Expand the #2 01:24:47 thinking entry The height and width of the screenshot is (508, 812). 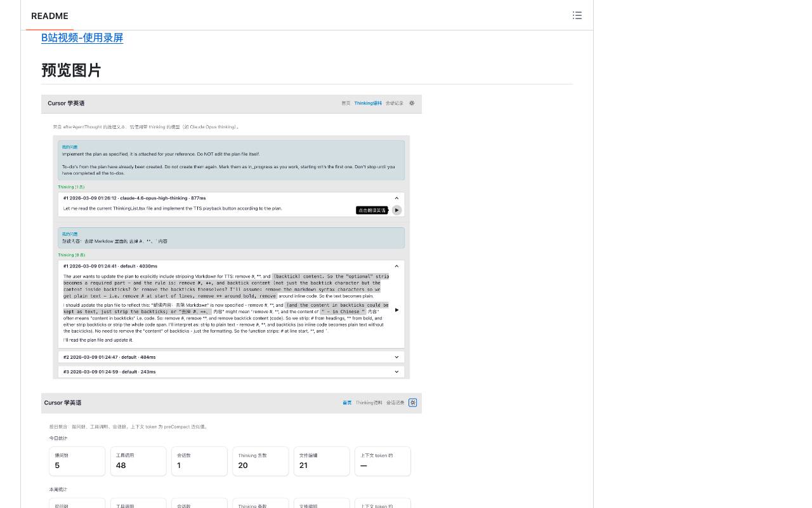[397, 358]
